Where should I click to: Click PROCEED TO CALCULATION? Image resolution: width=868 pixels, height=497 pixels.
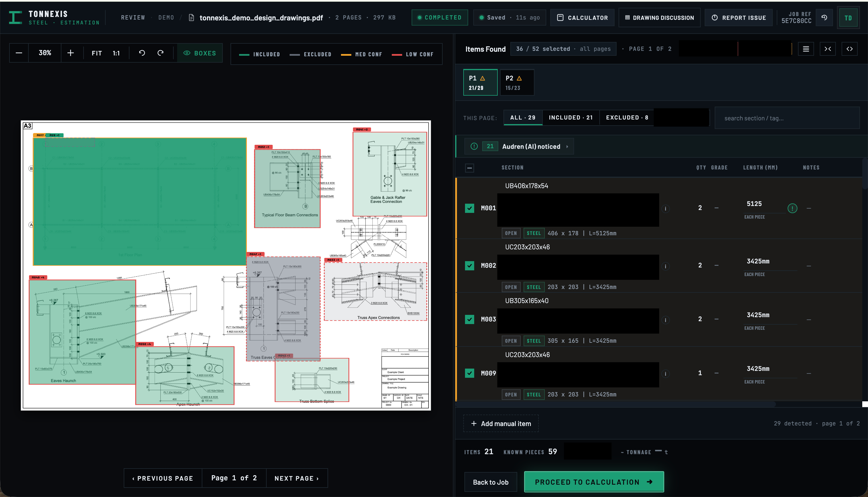point(594,482)
